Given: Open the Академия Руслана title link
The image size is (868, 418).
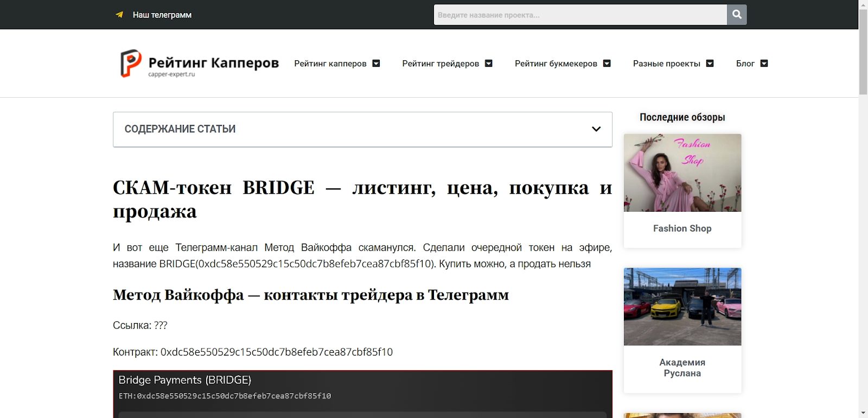Looking at the screenshot, I should click(x=682, y=368).
